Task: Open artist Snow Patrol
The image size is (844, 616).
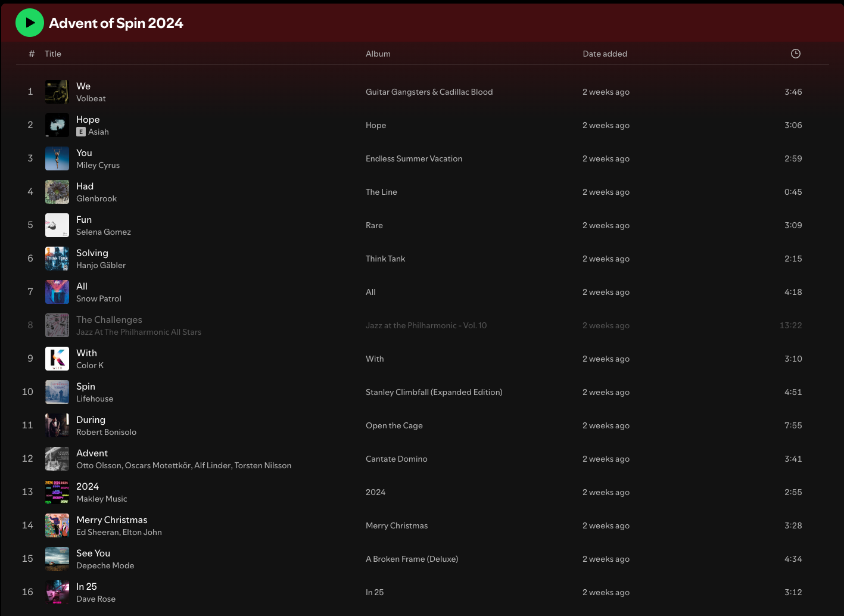Action: [99, 299]
